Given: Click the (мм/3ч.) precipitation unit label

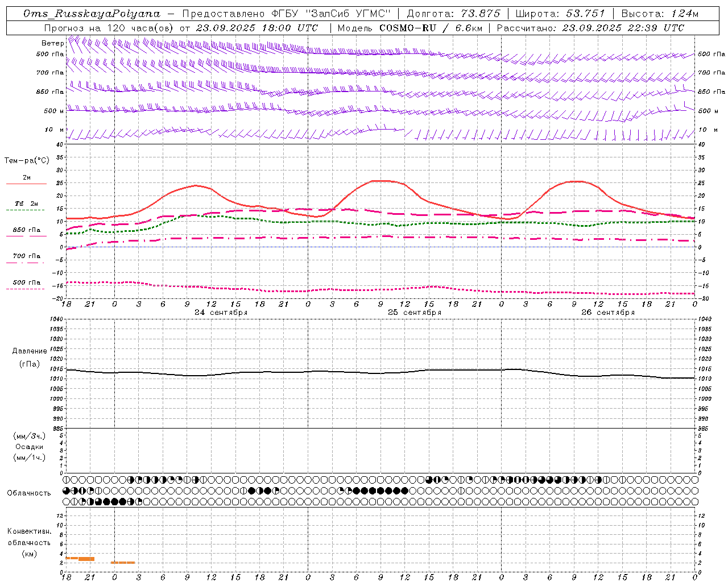Looking at the screenshot, I should [30, 436].
